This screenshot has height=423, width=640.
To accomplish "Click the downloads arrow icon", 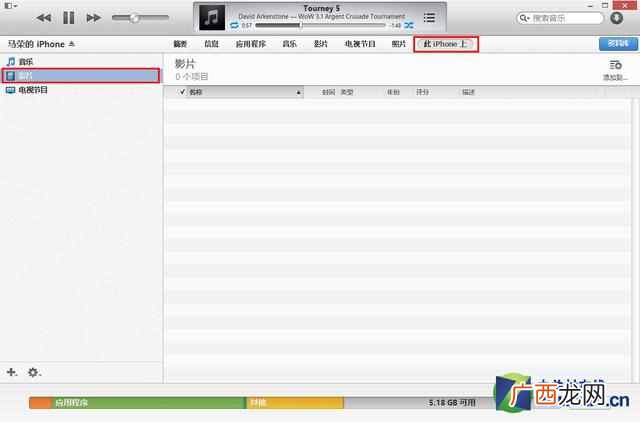I will [x=616, y=18].
